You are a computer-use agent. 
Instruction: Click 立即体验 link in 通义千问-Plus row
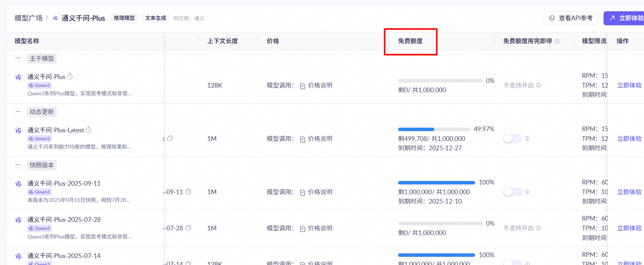tap(629, 85)
